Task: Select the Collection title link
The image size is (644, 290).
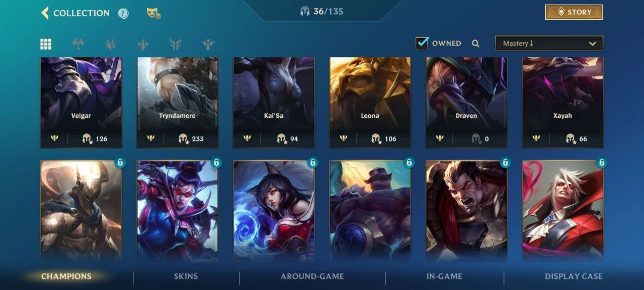Action: (81, 14)
